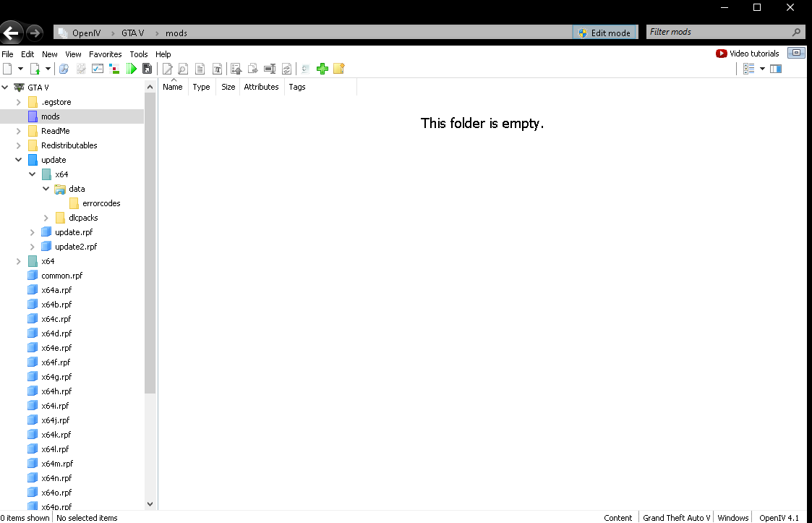812x523 pixels.
Task: Click the greyed-out grid pencil toolbar icon
Action: [81, 69]
